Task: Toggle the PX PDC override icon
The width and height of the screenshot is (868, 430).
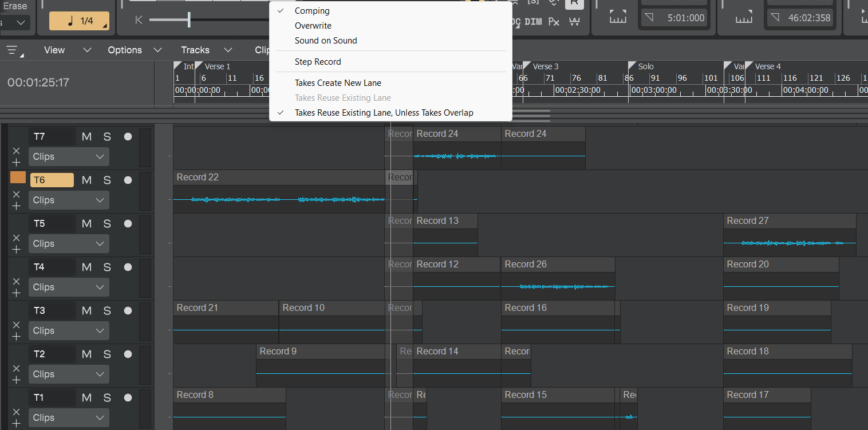Action: [x=554, y=22]
